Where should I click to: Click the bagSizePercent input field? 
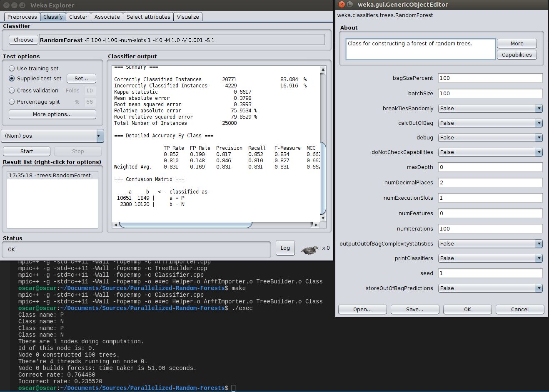(x=490, y=78)
